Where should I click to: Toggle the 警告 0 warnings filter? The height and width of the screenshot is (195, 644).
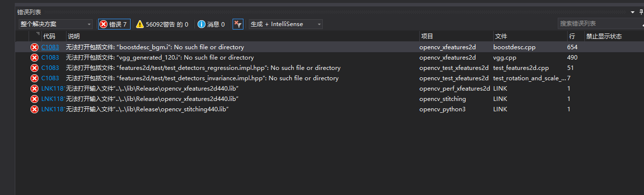click(x=162, y=24)
